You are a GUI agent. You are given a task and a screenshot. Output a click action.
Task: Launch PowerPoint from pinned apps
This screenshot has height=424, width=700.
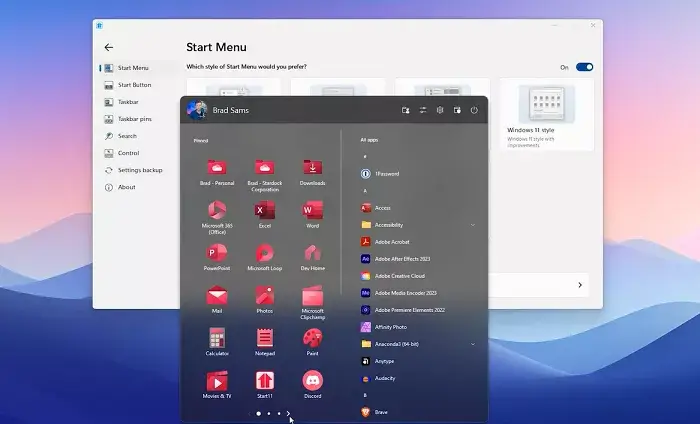pos(217,257)
